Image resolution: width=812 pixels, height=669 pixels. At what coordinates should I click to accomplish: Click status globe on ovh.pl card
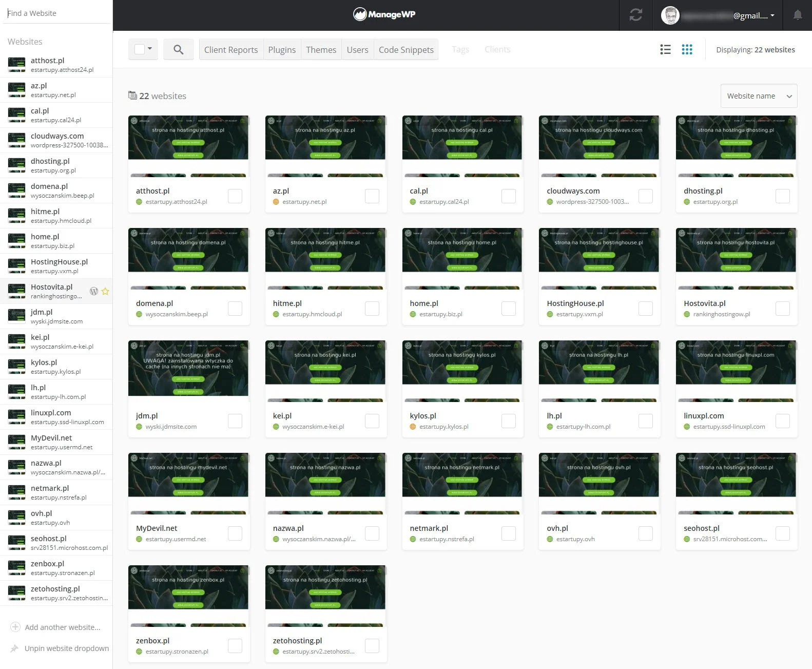tap(550, 539)
